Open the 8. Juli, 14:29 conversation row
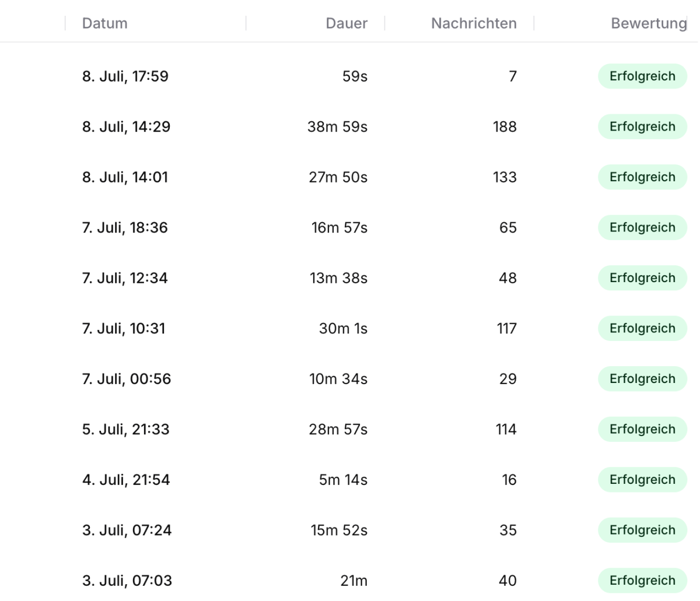The width and height of the screenshot is (700, 601). click(x=350, y=126)
